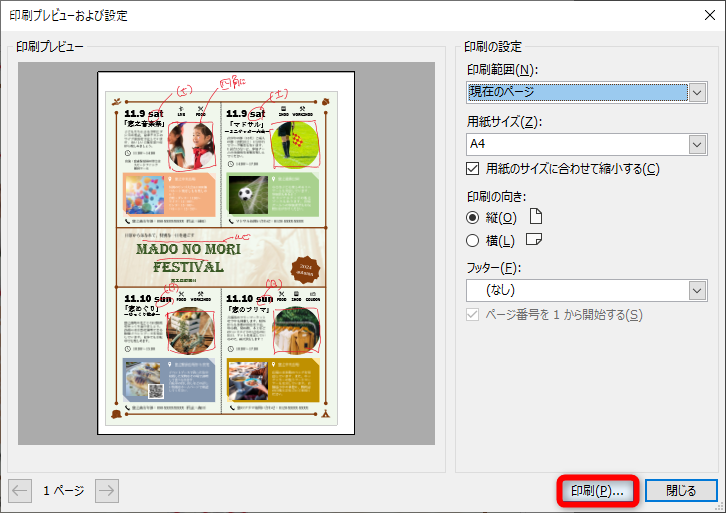This screenshot has height=513, width=726.
Task: Toggle 用紙のサイズに合わせて縮小する checkbox
Action: pos(472,169)
